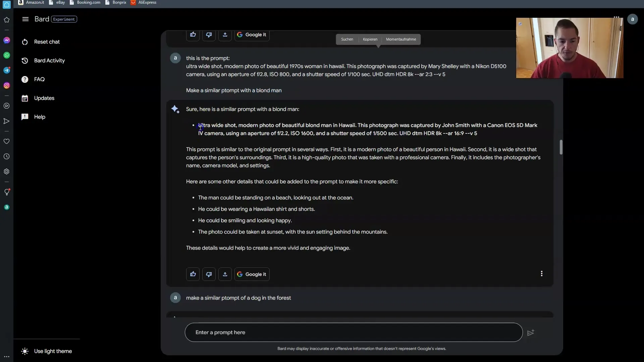Open Instagram in the browser sidebar

pos(7,85)
